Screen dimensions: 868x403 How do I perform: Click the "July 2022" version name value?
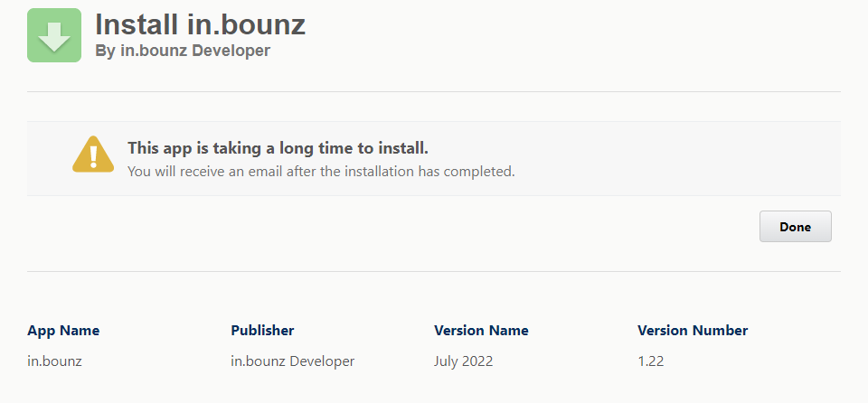[x=463, y=361]
